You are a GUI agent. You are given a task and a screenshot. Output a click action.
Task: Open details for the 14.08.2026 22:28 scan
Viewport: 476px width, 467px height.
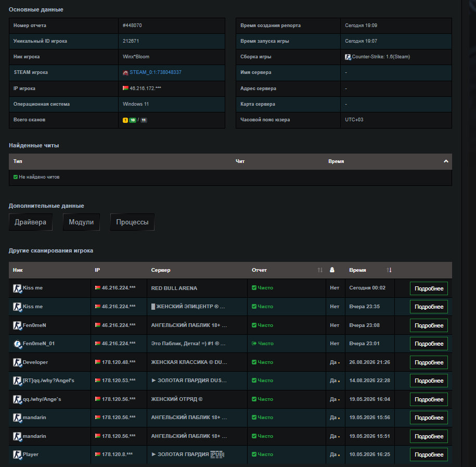[429, 381]
